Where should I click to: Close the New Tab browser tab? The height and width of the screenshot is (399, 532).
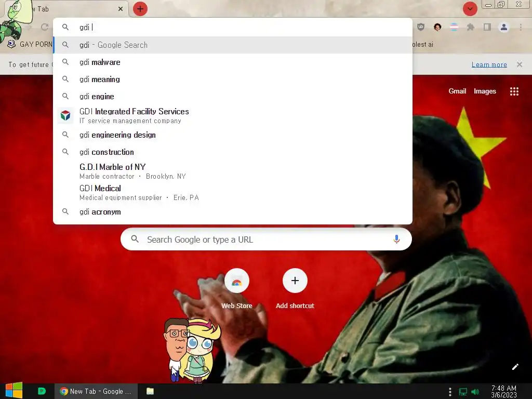[121, 9]
